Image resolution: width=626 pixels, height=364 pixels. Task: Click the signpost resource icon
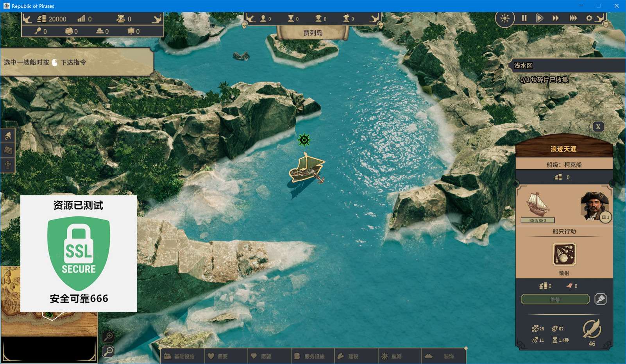131,31
